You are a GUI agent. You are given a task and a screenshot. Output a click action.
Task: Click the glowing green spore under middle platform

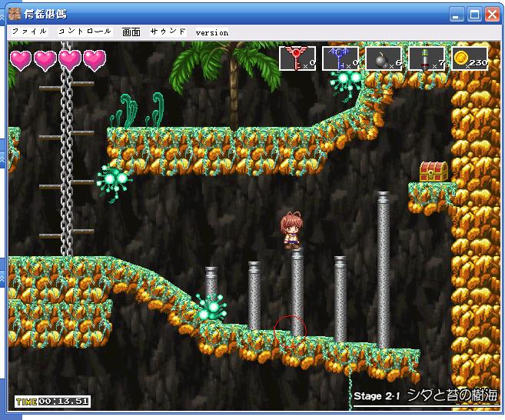(x=114, y=182)
